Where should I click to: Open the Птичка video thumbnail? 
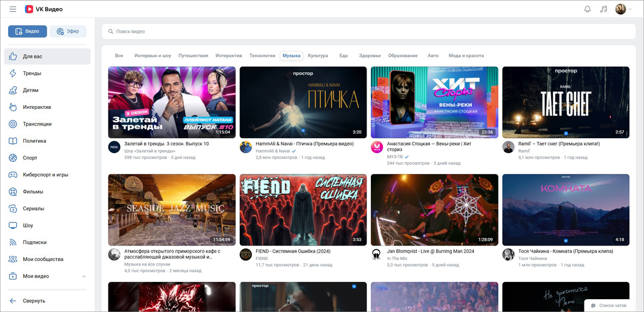[x=303, y=102]
